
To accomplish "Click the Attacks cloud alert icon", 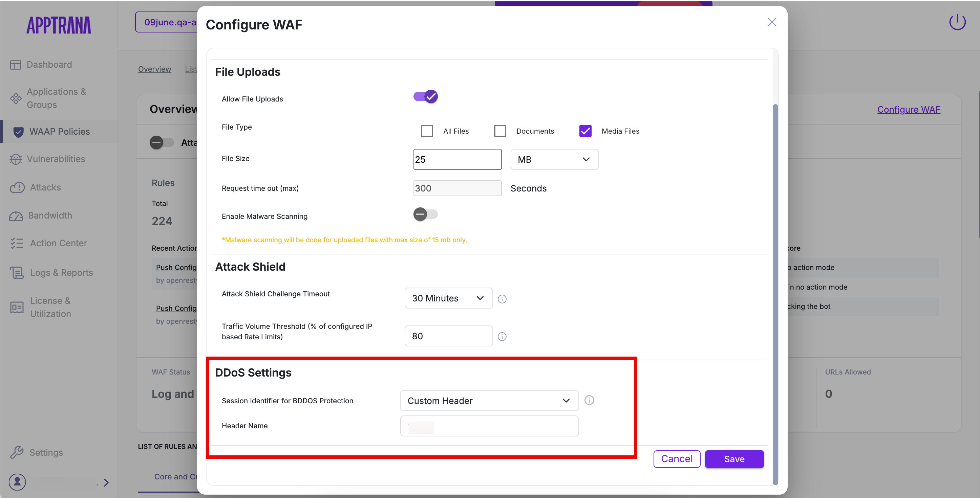I will pos(17,187).
